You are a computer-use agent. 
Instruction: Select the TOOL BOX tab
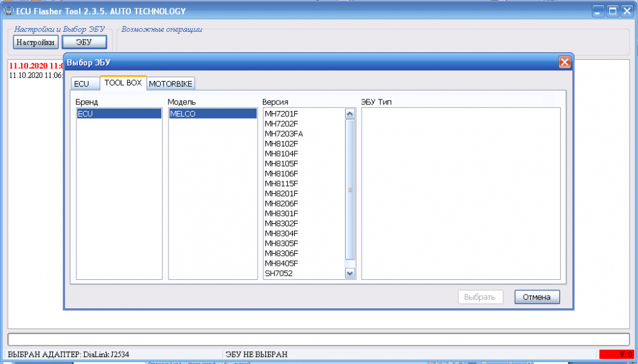point(123,83)
